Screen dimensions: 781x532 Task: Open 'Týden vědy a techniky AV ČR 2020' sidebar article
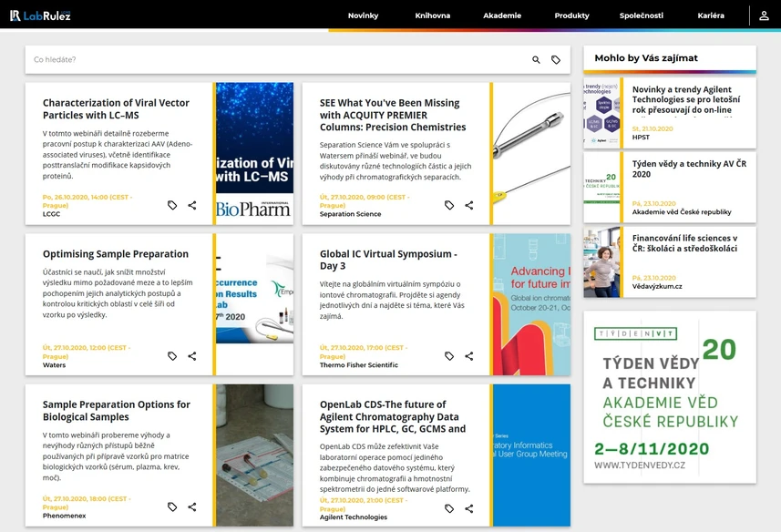click(x=689, y=169)
